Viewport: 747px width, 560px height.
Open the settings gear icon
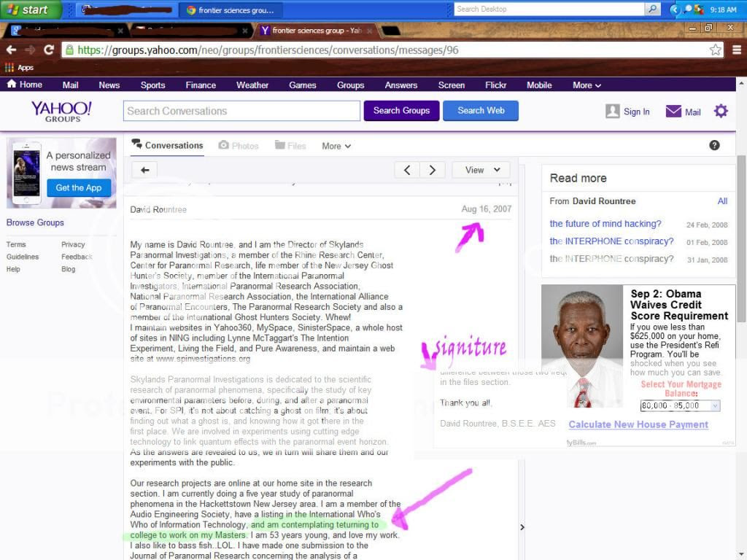(x=721, y=111)
